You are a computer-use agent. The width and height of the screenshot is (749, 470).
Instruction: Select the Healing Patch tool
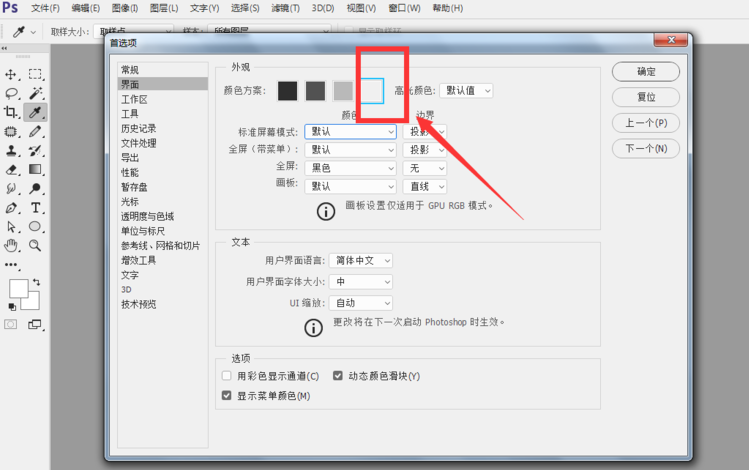tap(11, 131)
